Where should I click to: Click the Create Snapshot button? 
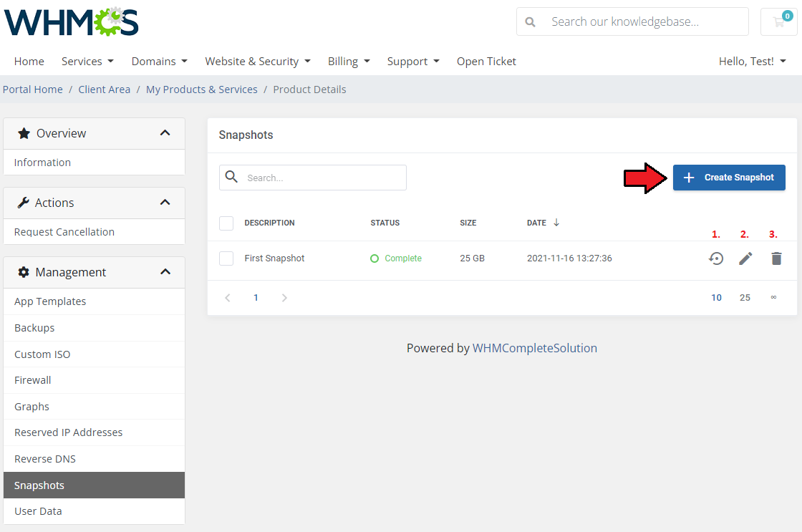coord(729,178)
